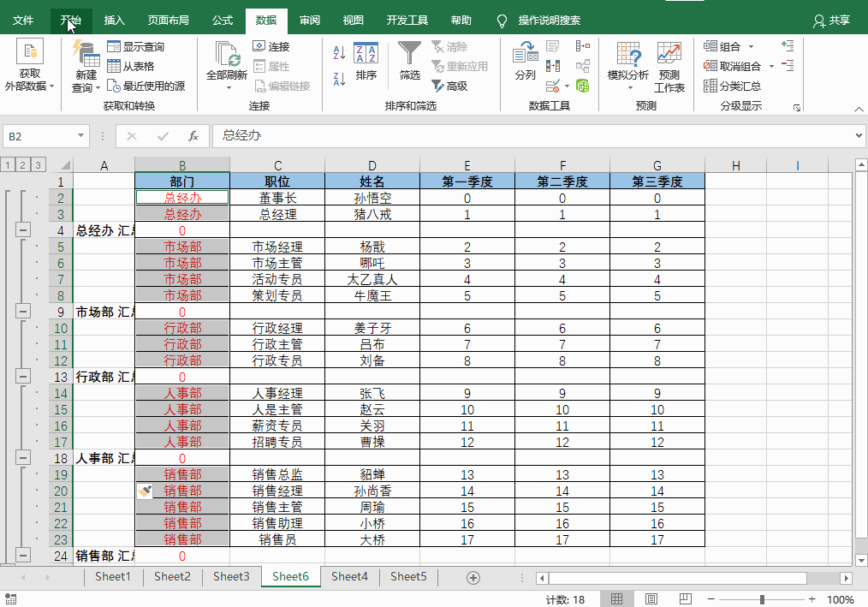This screenshot has height=607, width=868.
Task: Click 分类汇总 subtotal command
Action: [732, 86]
